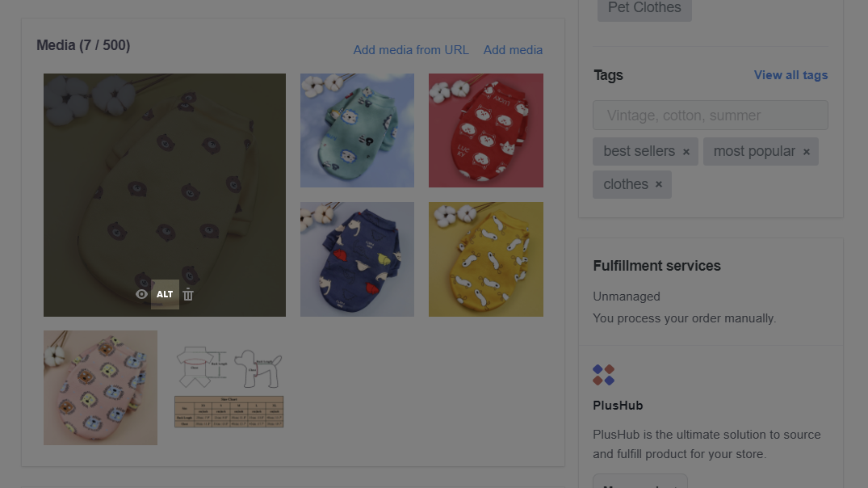Remove the best sellers tag
Image resolution: width=868 pixels, height=488 pixels.
[x=686, y=152]
